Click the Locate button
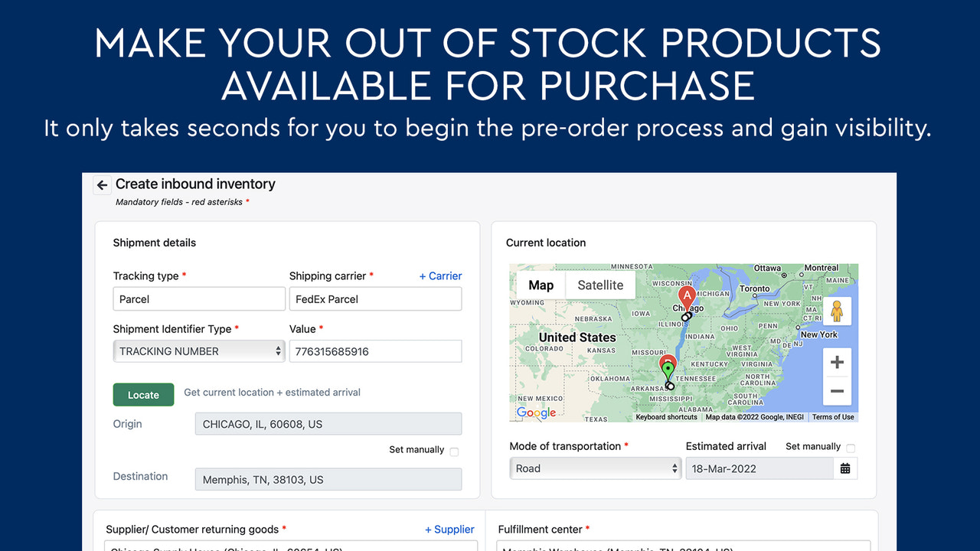980x551 pixels. [x=143, y=394]
